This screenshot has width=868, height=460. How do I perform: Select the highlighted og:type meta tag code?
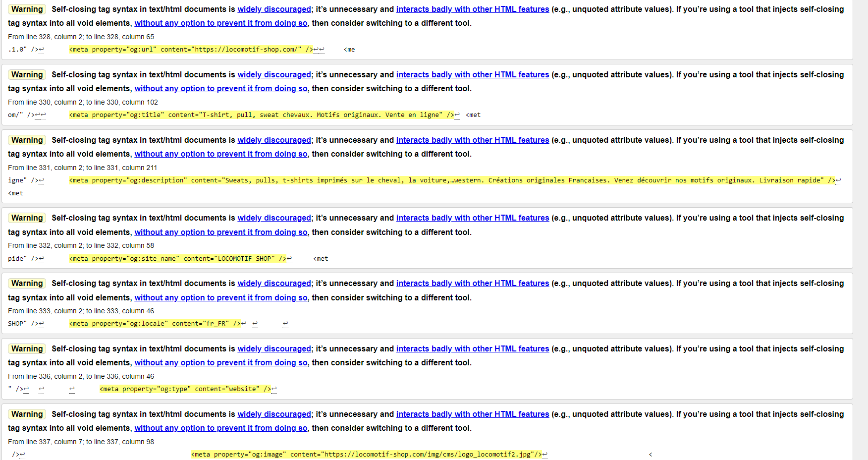click(185, 389)
